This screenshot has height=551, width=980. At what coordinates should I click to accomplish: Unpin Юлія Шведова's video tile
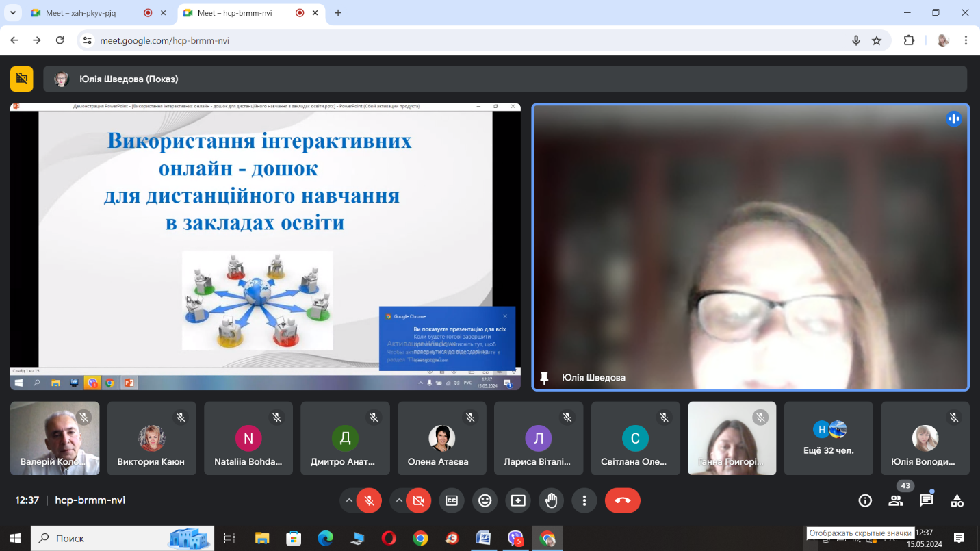(x=545, y=378)
